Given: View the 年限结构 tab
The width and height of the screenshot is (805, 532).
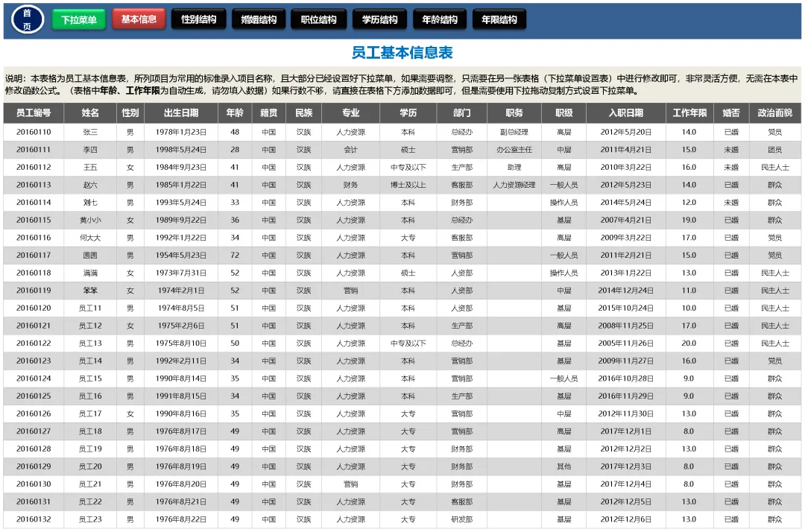Looking at the screenshot, I should 499,19.
